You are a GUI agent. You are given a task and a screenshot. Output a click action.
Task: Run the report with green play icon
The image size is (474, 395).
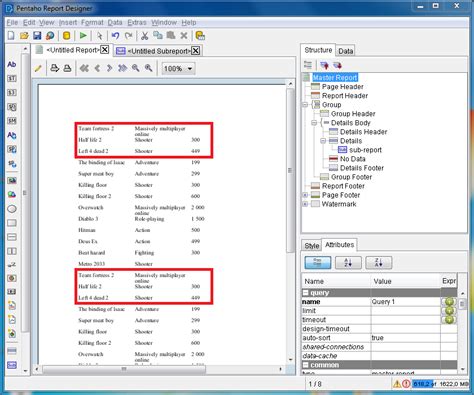[83, 35]
